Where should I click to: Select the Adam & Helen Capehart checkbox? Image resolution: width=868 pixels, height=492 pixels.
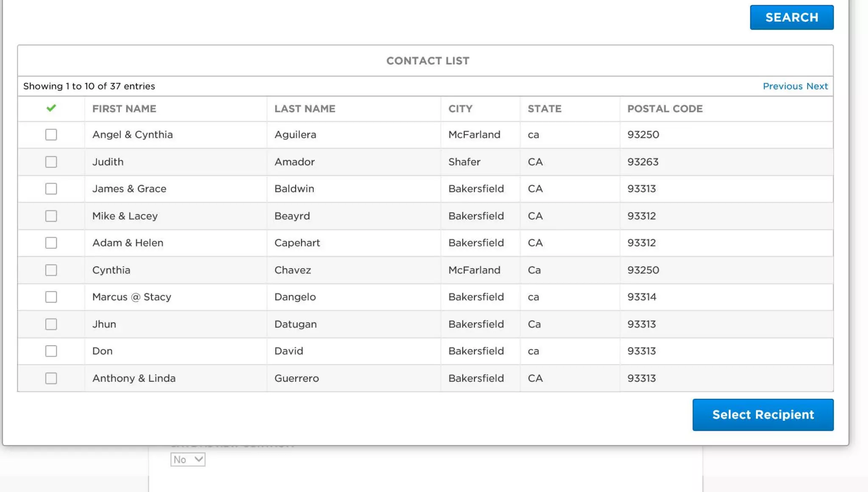(x=51, y=243)
